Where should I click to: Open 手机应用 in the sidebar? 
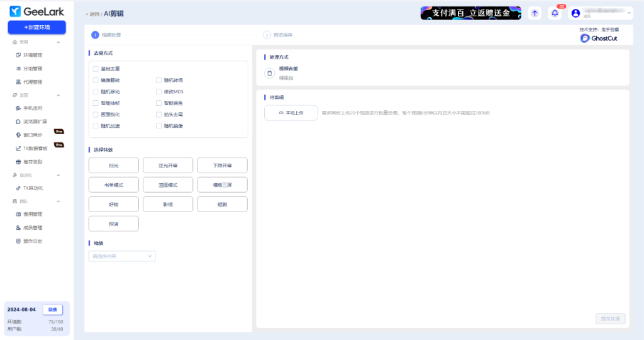click(33, 108)
